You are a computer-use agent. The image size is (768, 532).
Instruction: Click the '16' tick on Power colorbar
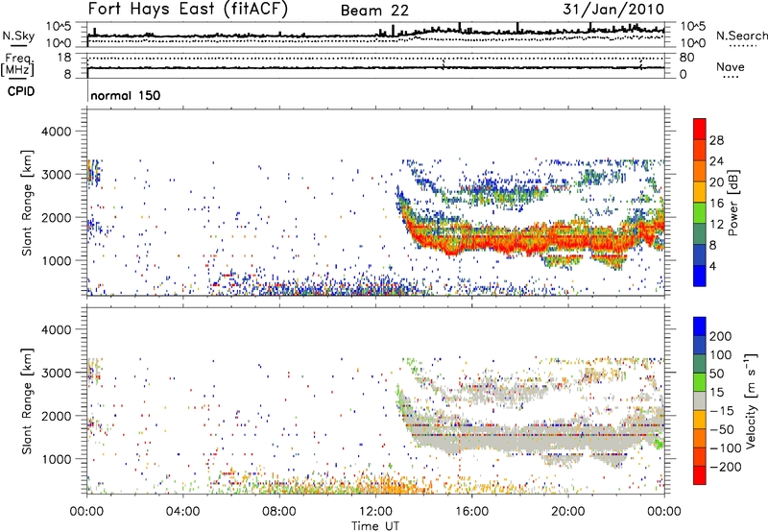click(x=716, y=204)
